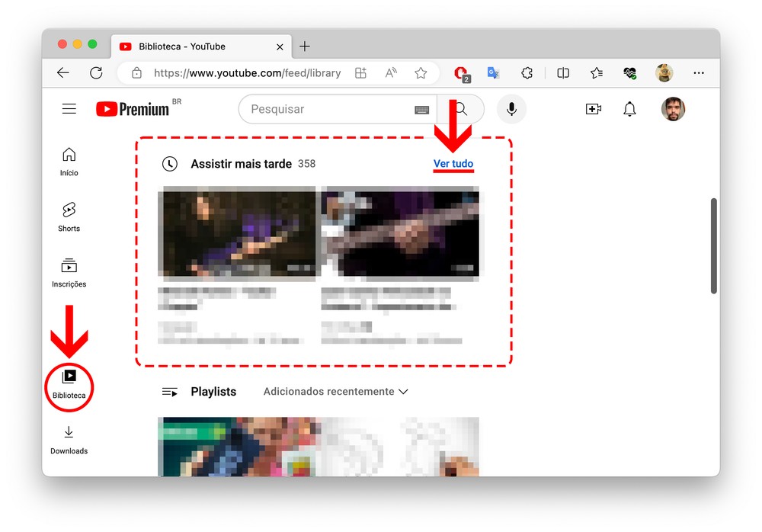The height and width of the screenshot is (532, 762).
Task: Open a new browser tab
Action: tap(305, 46)
